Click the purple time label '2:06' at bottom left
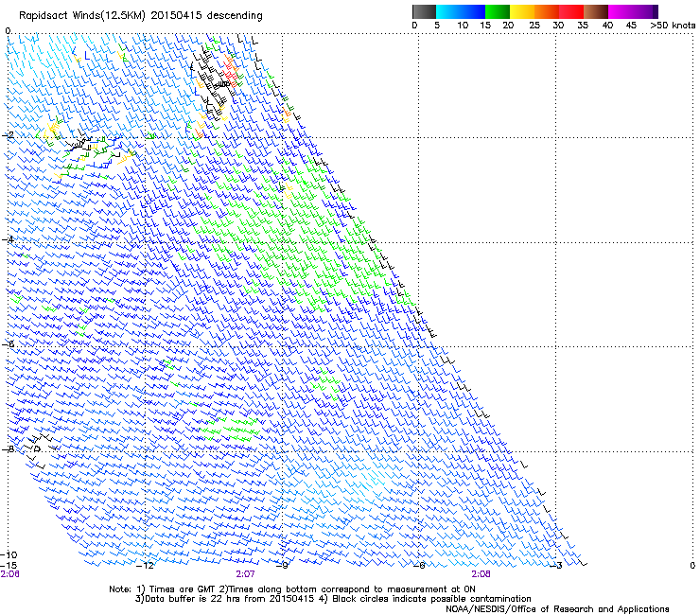The width and height of the screenshot is (700, 615). (9, 574)
